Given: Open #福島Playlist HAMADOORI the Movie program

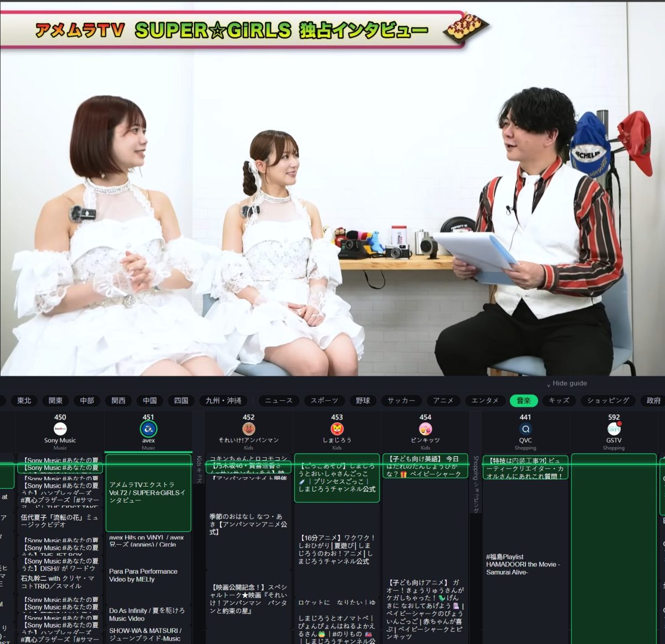Looking at the screenshot, I should point(525,564).
